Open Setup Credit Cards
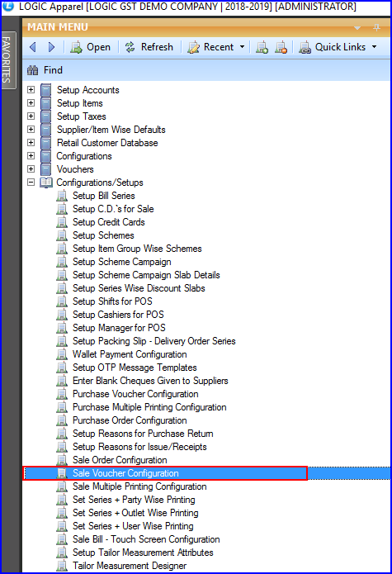Viewport: 392px width, 574px height. (x=109, y=222)
